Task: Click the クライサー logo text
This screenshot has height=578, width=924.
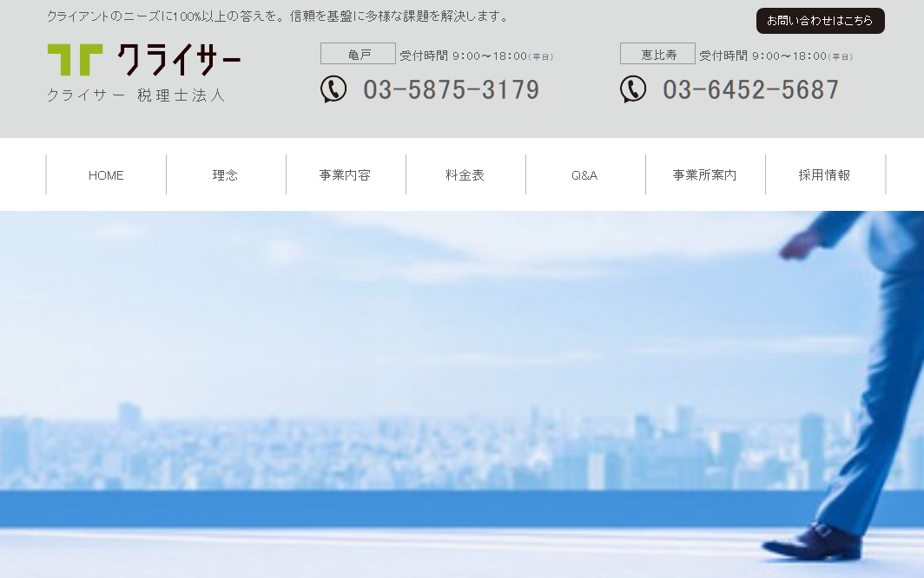Action: click(178, 60)
